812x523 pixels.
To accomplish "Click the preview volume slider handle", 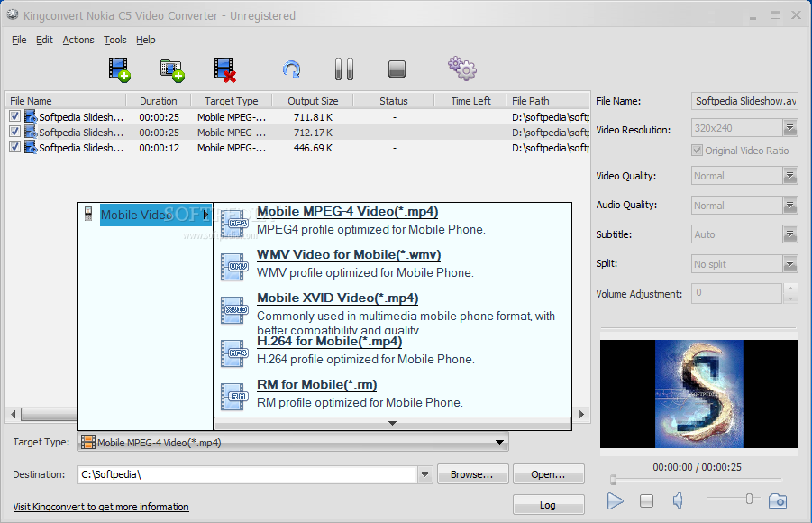I will point(749,499).
